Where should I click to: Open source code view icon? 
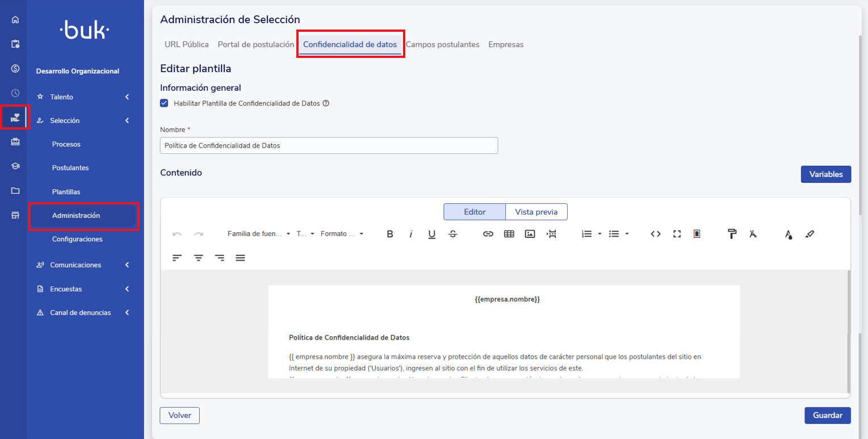tap(656, 234)
